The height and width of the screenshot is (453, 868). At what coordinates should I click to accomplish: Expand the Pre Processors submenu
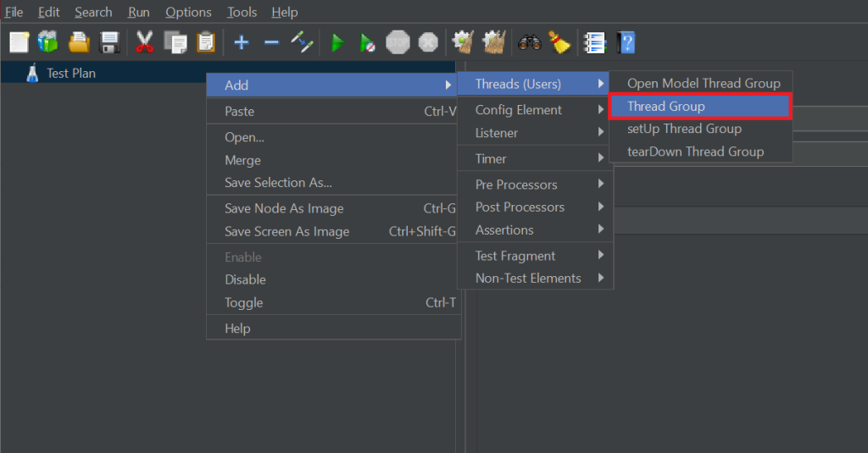[x=535, y=185]
